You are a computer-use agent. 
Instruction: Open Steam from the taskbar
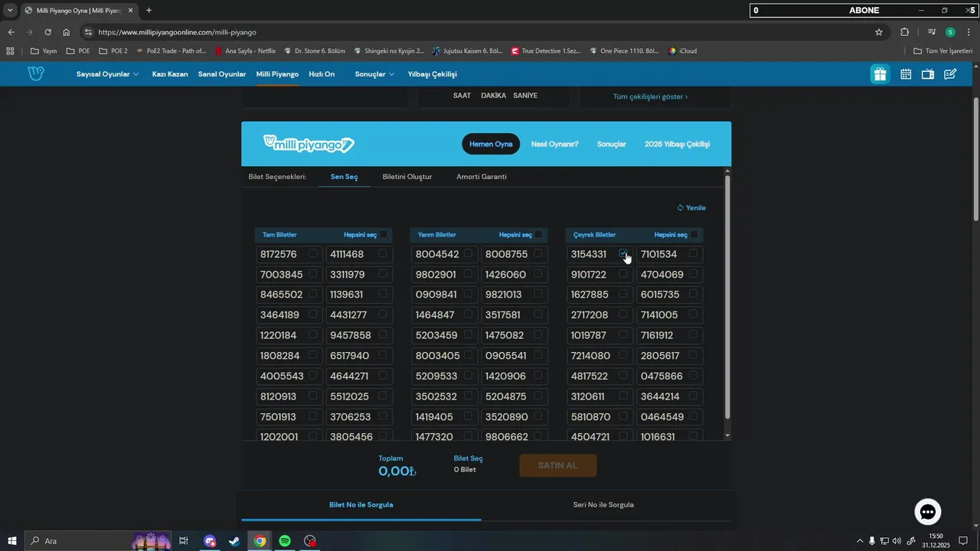point(234,541)
